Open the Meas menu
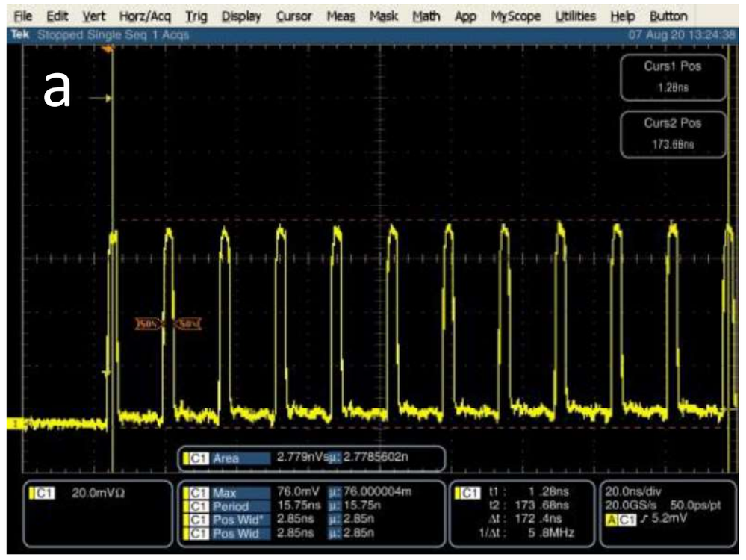Screen dimensions: 746x560 click(x=341, y=16)
